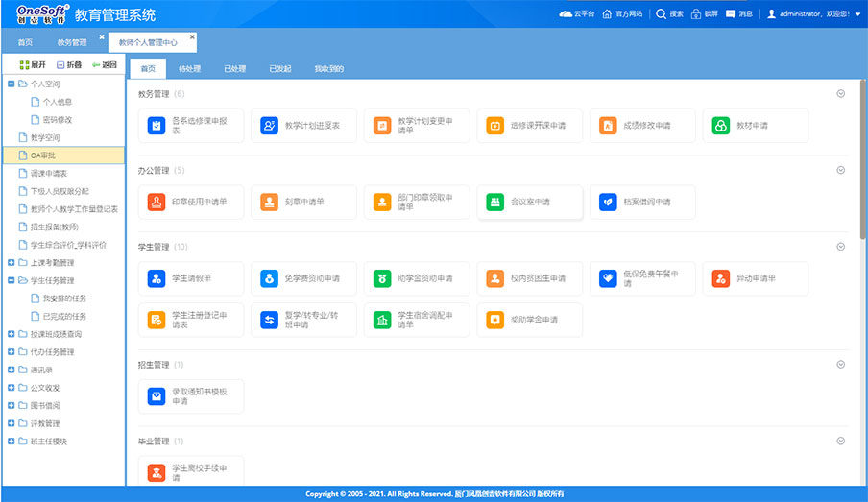This screenshot has height=502, width=868.
Task: Open 学生请假单 blue icon
Action: click(156, 278)
